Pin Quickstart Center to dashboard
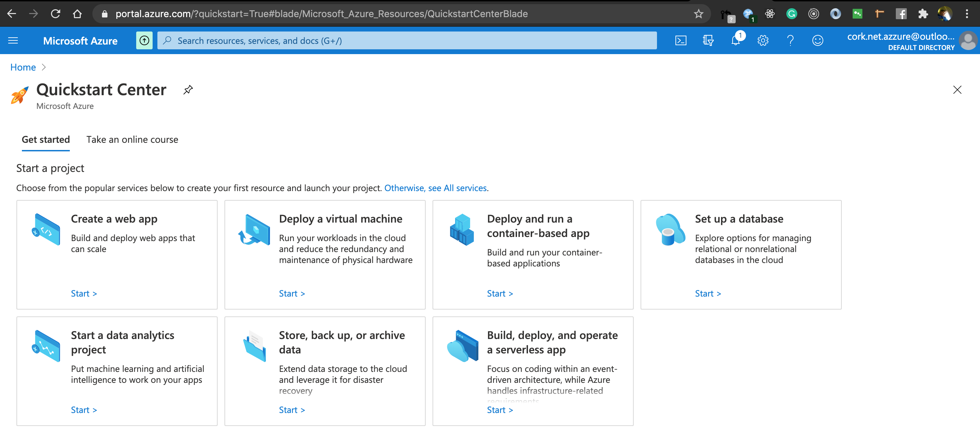Screen dimensions: 980x439 [x=188, y=90]
